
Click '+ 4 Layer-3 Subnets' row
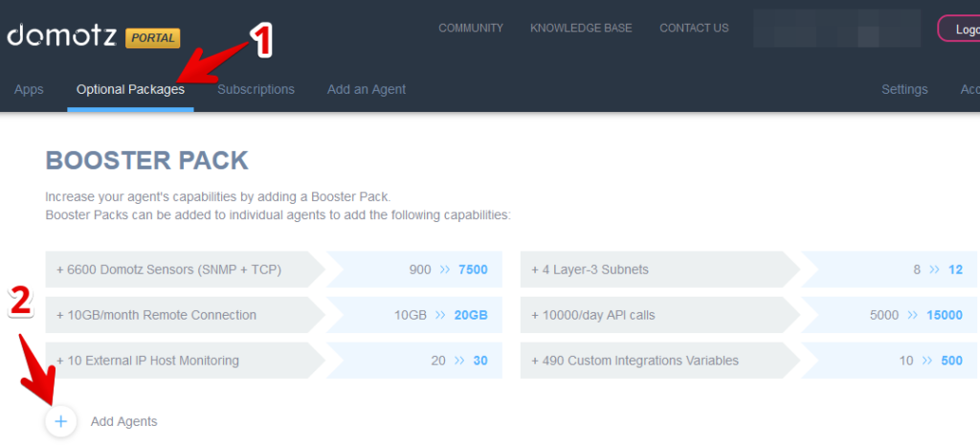click(748, 269)
